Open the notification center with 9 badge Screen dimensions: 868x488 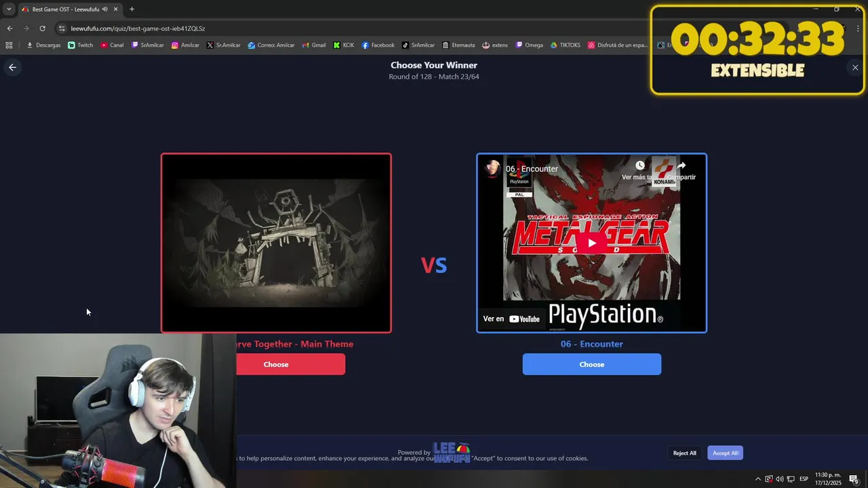point(854,479)
